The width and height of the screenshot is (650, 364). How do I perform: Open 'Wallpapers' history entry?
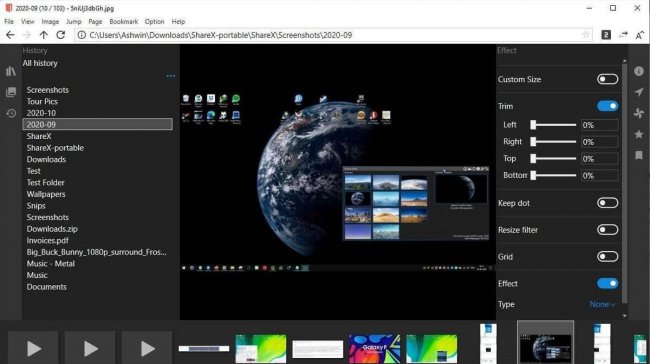(x=46, y=194)
